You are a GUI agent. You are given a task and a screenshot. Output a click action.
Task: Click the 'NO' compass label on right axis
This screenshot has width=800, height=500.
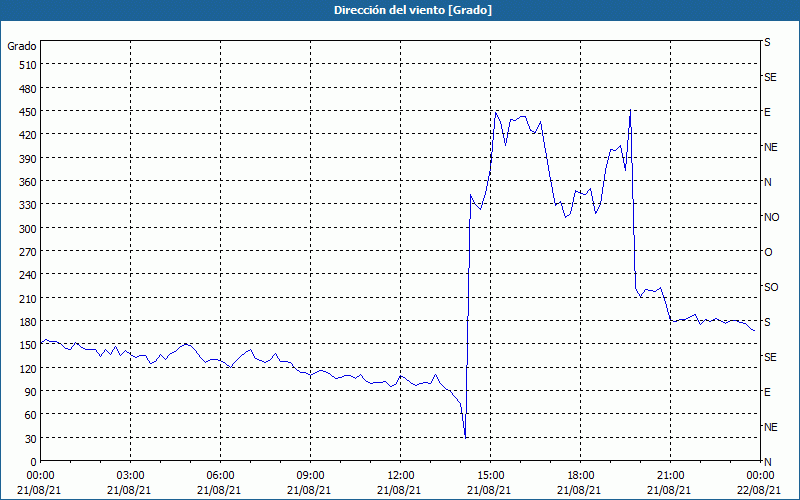point(772,217)
